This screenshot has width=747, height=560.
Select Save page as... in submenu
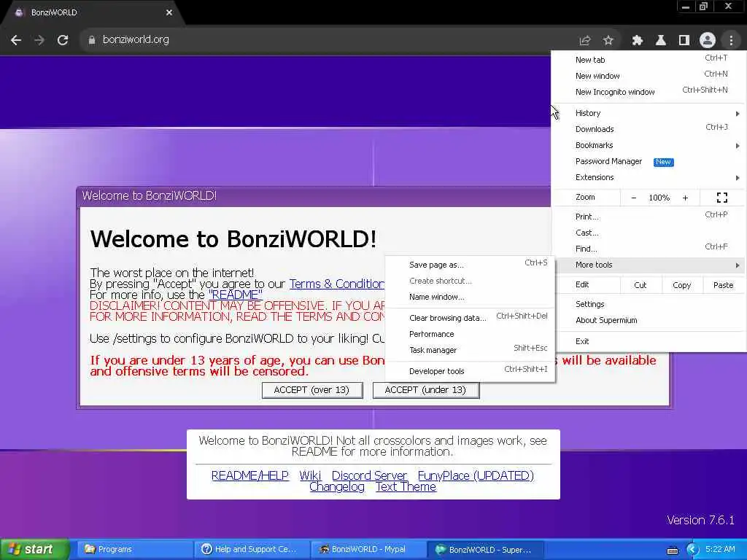point(470,265)
